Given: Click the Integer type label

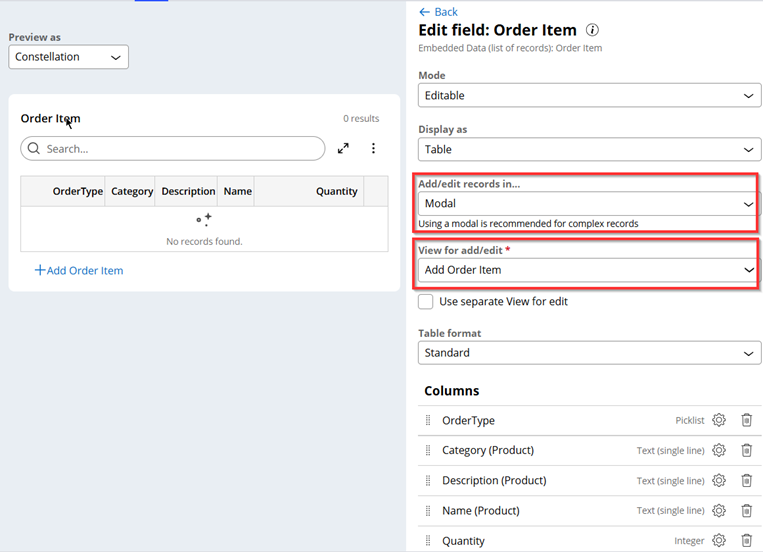Looking at the screenshot, I should tap(689, 540).
